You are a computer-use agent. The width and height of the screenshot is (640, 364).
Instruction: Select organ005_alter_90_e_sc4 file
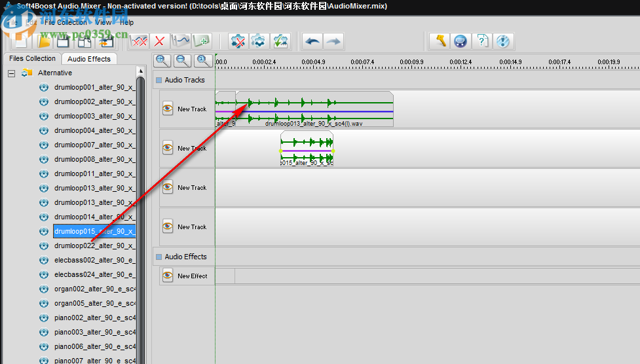coord(95,303)
